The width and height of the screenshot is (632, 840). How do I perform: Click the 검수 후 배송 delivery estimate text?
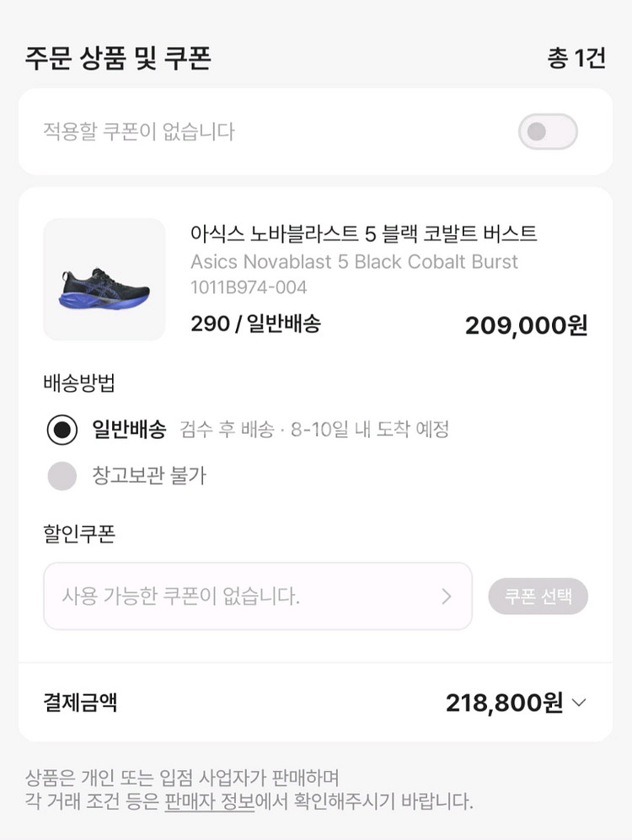[x=314, y=430]
